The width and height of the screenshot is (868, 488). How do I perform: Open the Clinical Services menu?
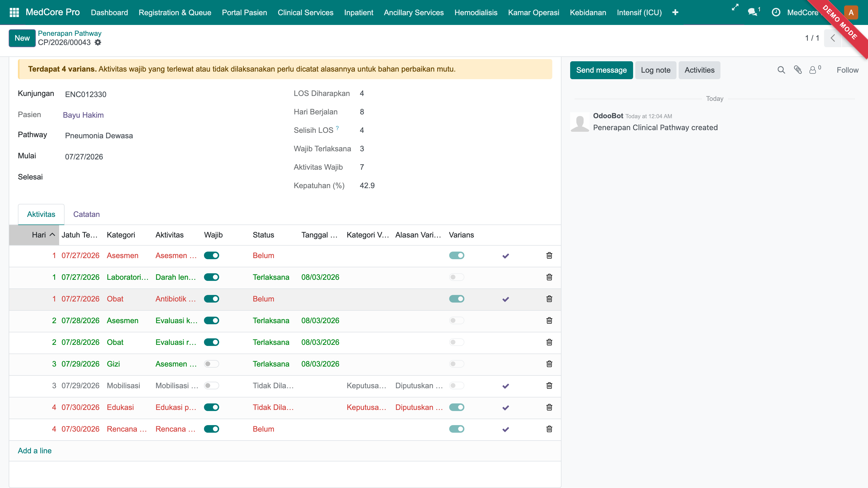pos(305,12)
